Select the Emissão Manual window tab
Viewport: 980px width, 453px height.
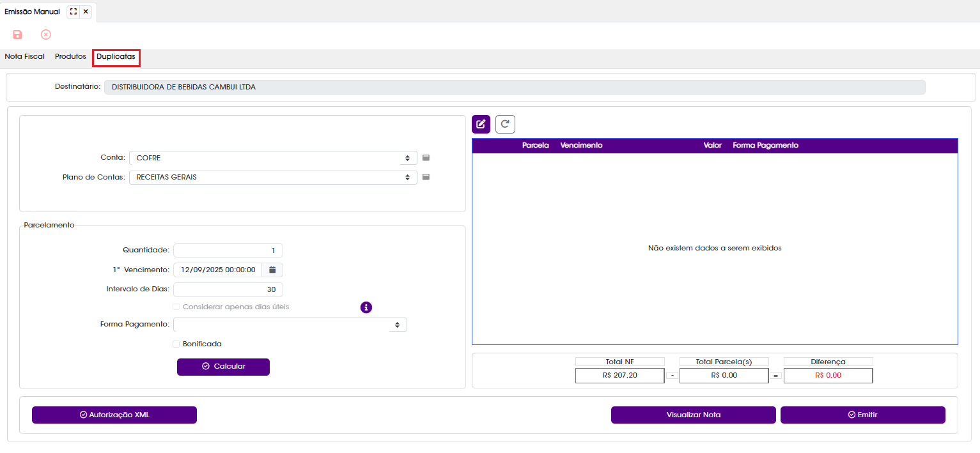32,12
